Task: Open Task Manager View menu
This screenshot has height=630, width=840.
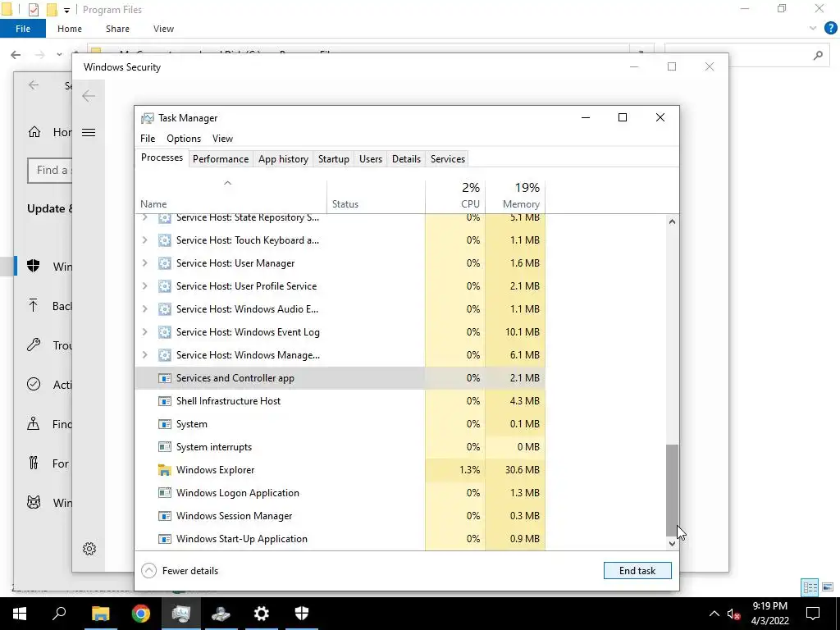Action: coord(222,138)
